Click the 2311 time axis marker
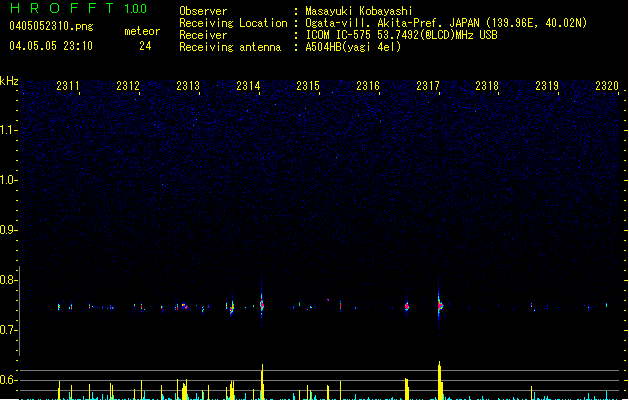 [68, 86]
